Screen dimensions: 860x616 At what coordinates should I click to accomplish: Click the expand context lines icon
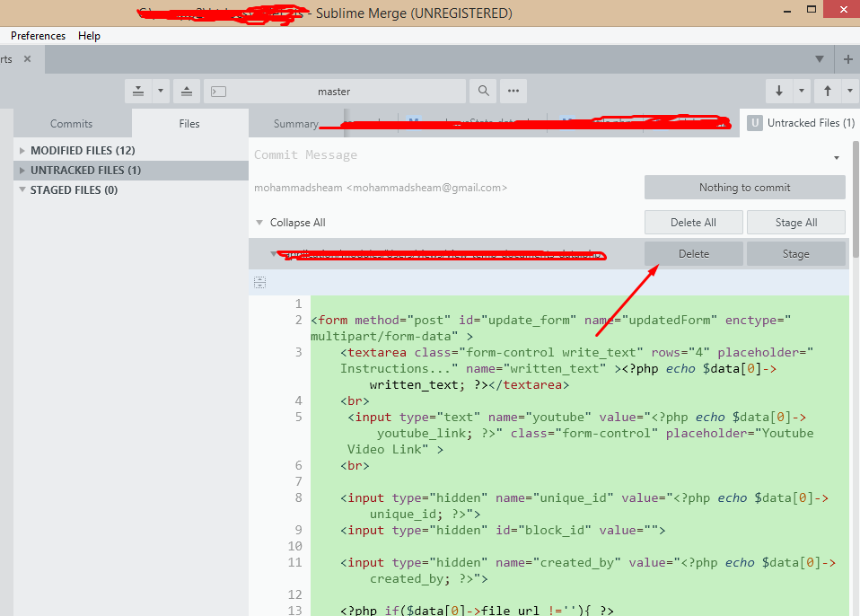(x=259, y=283)
